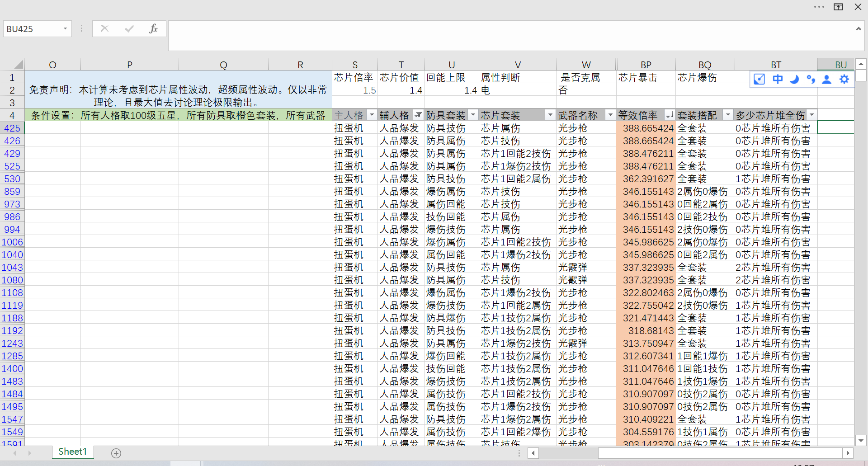
Task: Click horizontal scrollbar left arrow
Action: [x=533, y=453]
